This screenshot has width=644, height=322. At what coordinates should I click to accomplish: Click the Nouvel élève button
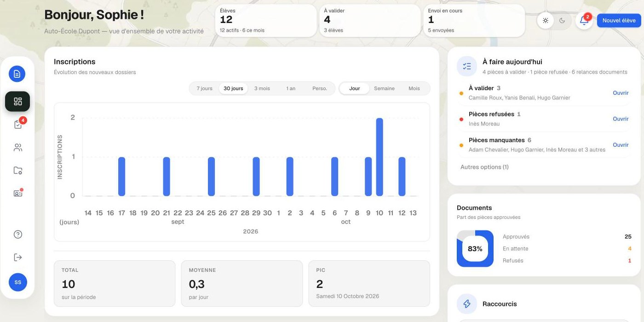pyautogui.click(x=619, y=21)
